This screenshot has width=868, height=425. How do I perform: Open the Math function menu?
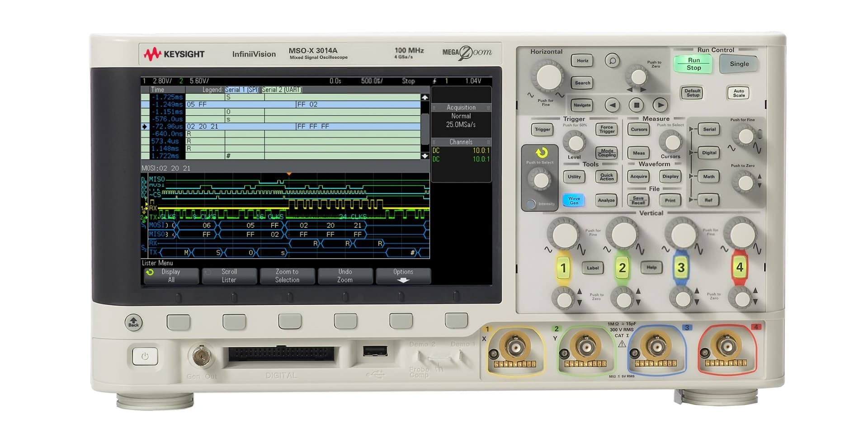click(709, 177)
